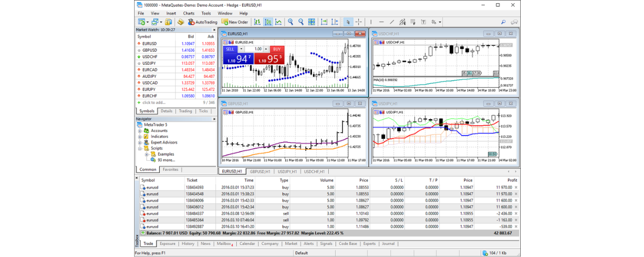The width and height of the screenshot is (644, 257).
Task: Switch chart to line chart mode
Action: (279, 22)
